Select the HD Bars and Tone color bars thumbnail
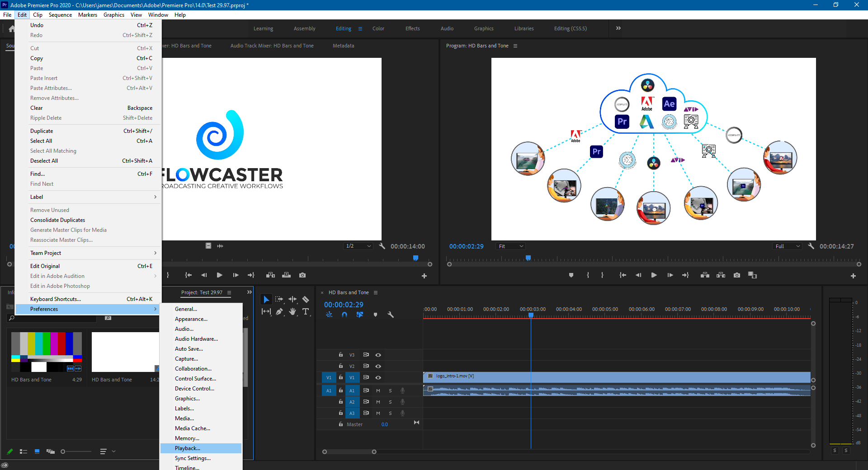Image resolution: width=868 pixels, height=470 pixels. (47, 352)
